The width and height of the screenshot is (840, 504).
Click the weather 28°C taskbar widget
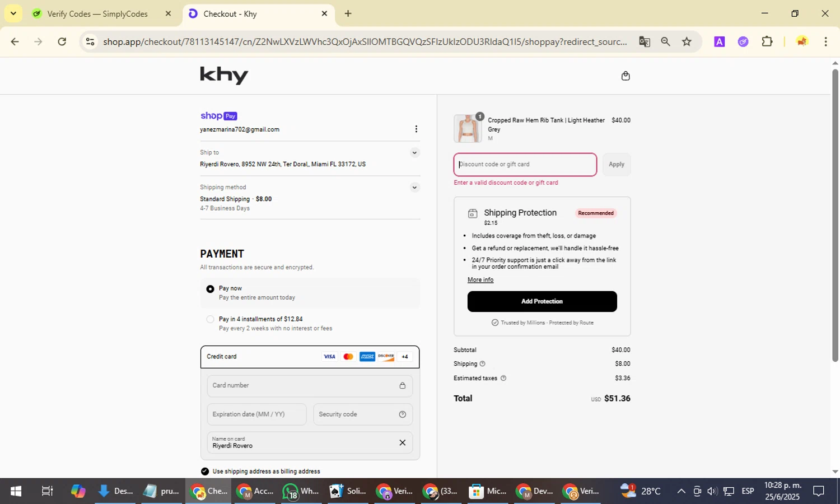coord(641,491)
